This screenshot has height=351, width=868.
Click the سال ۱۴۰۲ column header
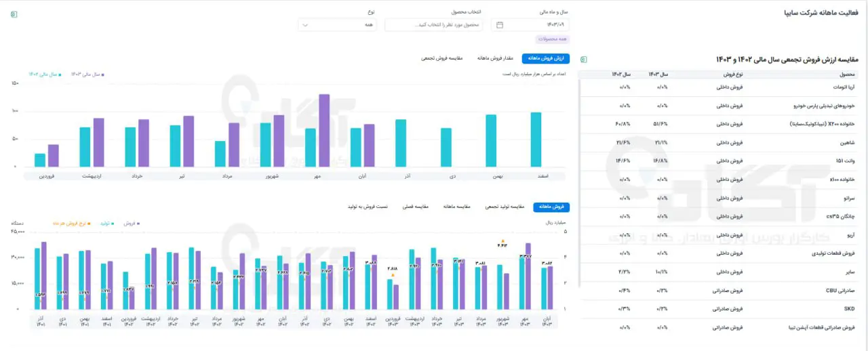(621, 74)
